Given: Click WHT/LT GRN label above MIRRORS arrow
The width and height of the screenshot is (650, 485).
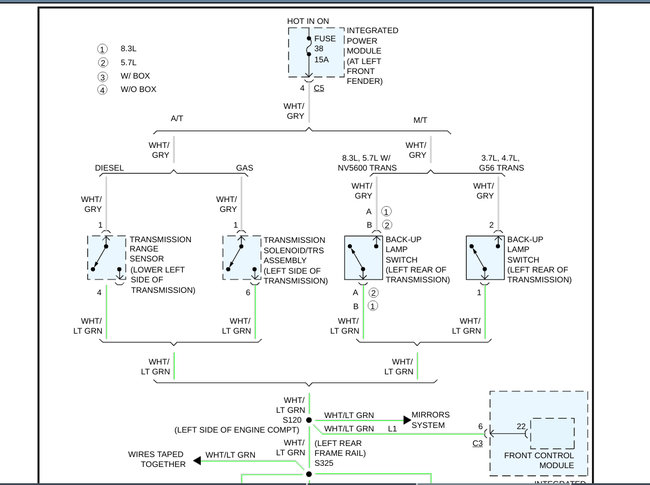Looking at the screenshot, I should 349,415.
